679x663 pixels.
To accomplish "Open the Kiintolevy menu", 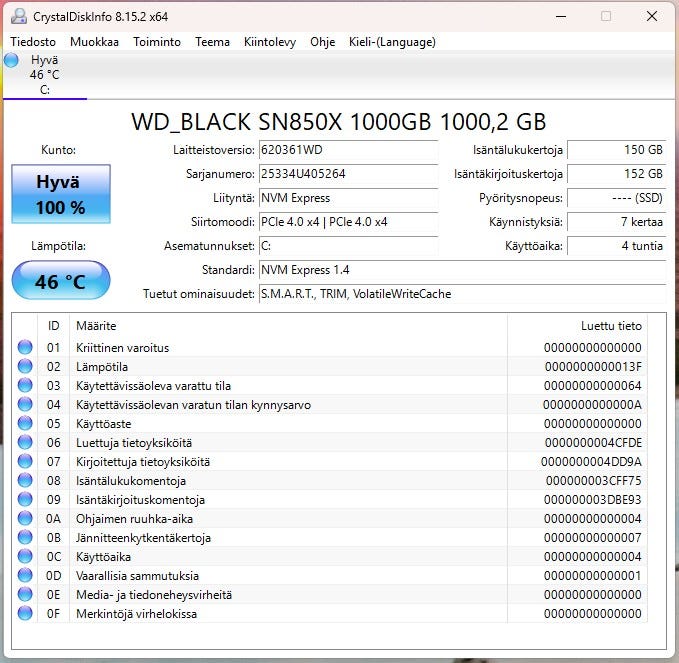I will [x=270, y=42].
